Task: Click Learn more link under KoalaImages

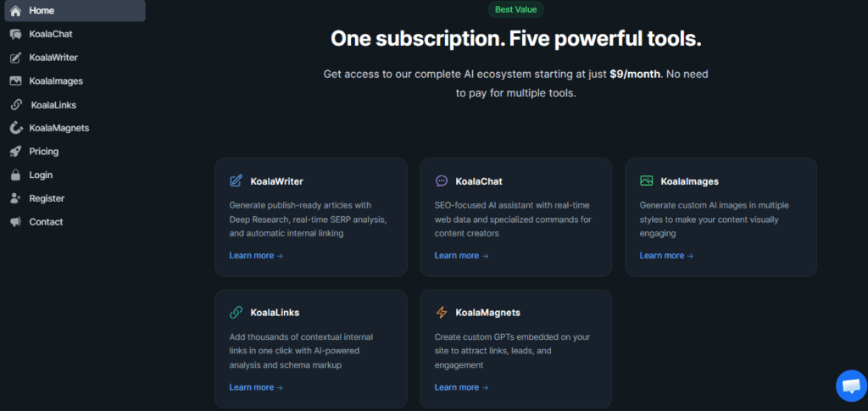Action: point(666,256)
